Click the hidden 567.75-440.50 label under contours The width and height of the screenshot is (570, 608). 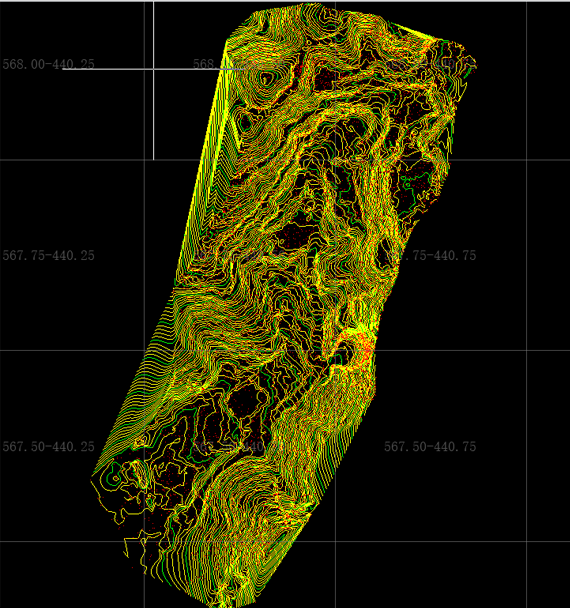[239, 256]
